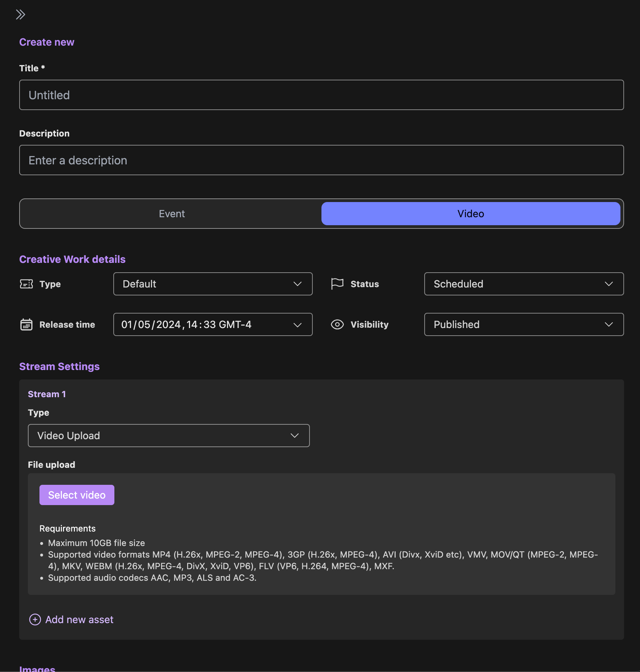
Task: Switch content mode to Event
Action: pyautogui.click(x=172, y=214)
